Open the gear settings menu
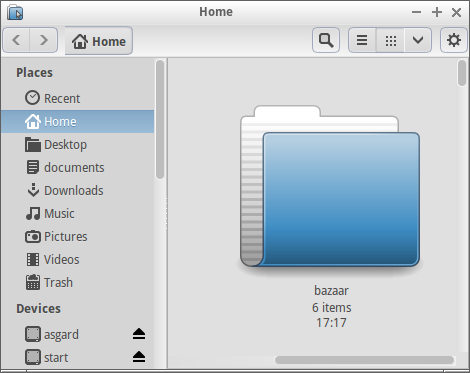This screenshot has width=470, height=373. pos(453,40)
